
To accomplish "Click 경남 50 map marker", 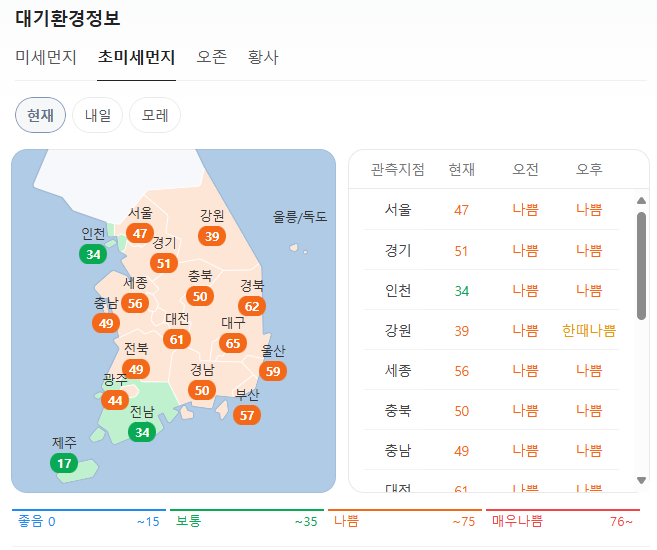I will (202, 390).
